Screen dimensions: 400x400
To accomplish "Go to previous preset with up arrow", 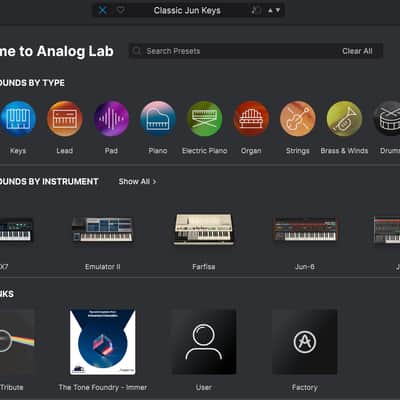I will (271, 11).
